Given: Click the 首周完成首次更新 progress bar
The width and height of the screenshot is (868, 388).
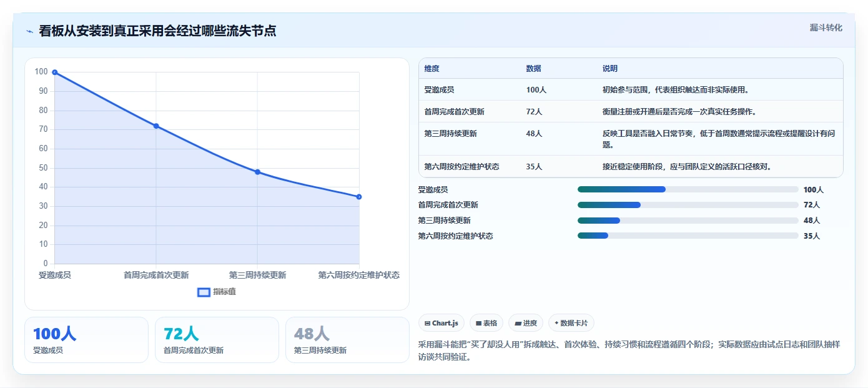Looking at the screenshot, I should [688, 205].
